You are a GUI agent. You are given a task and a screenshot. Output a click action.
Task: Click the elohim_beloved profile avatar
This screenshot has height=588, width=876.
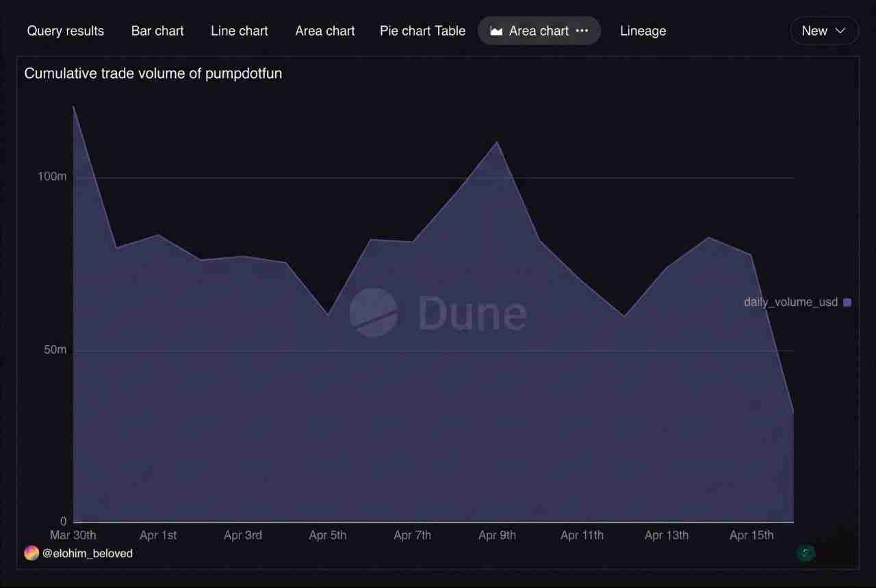[x=31, y=553]
